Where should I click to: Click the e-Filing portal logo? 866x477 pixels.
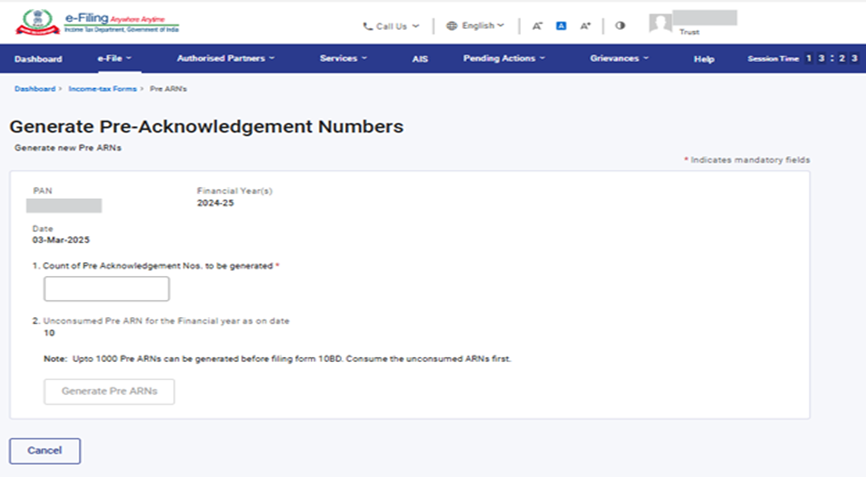[97, 23]
